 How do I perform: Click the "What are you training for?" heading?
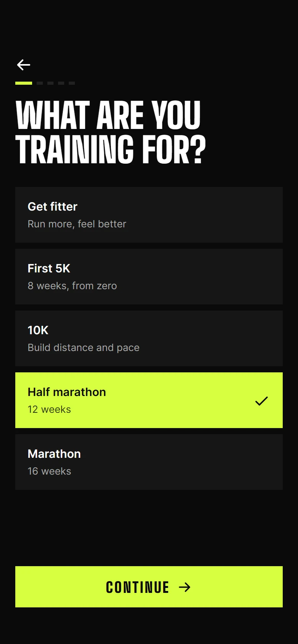coord(111,132)
